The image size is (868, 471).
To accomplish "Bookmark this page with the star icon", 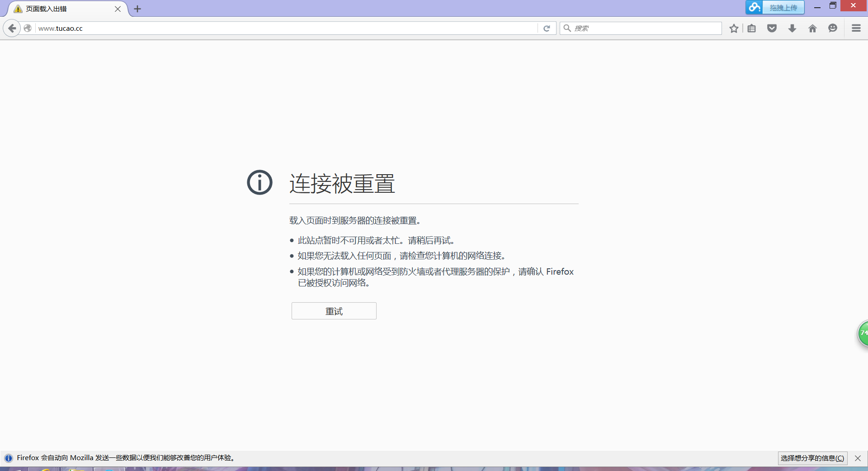I will pos(734,29).
